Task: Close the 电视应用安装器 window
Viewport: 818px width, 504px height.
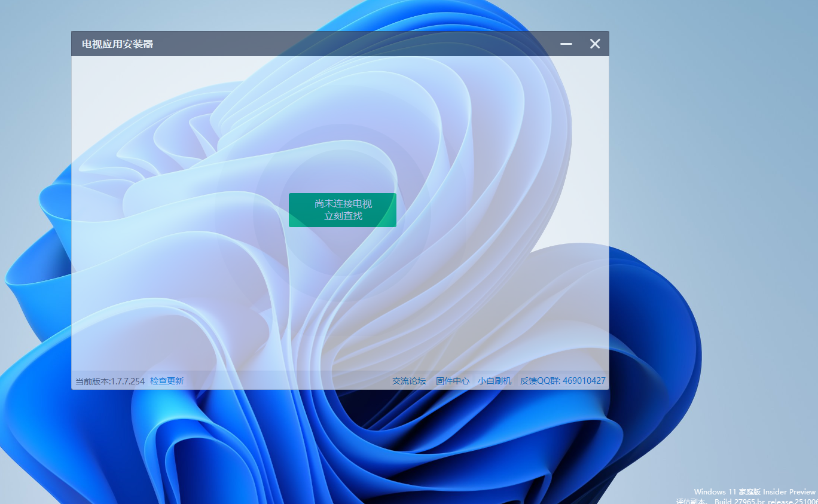Action: (594, 44)
